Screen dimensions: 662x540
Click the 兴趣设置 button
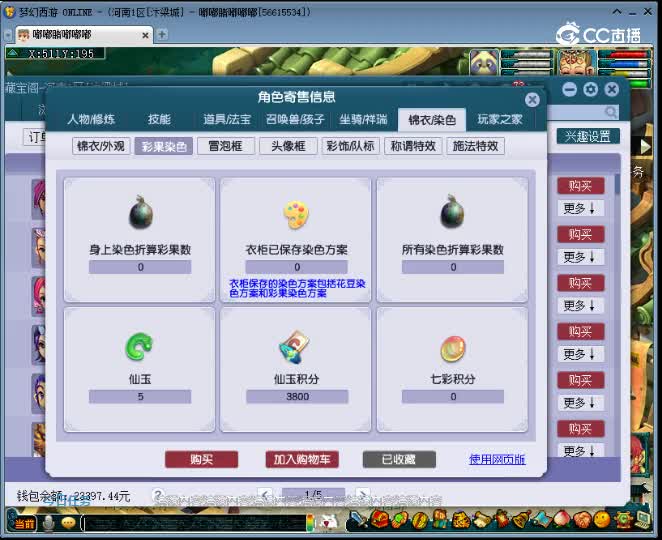[x=588, y=136]
